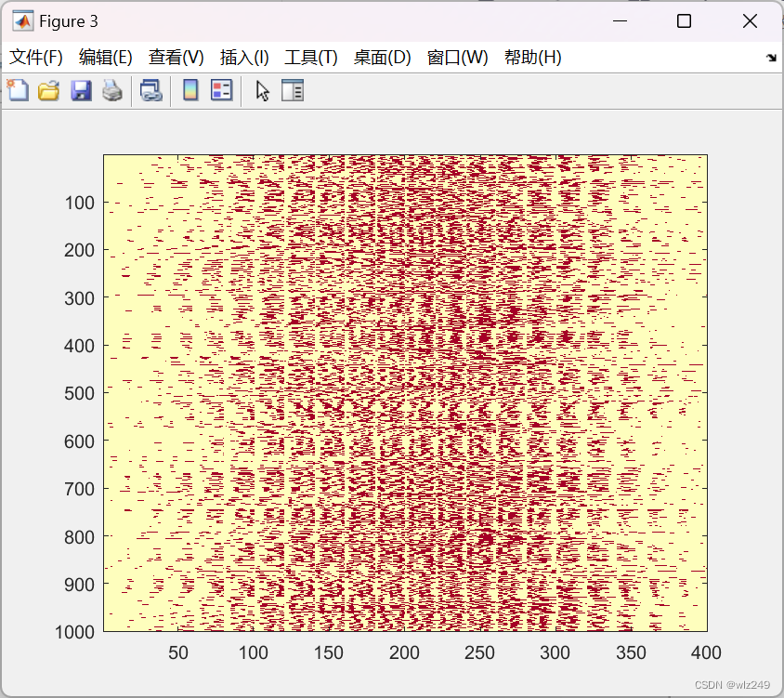The image size is (784, 698).
Task: Open the 查看(V) menu
Action: [x=176, y=57]
